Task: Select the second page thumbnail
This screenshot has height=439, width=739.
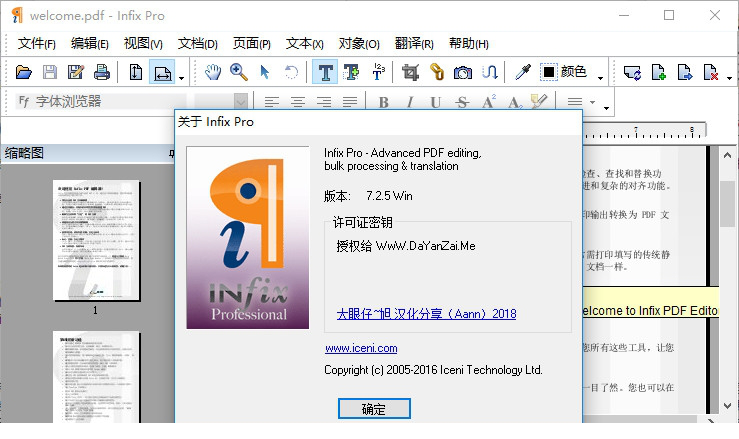Action: (x=96, y=377)
